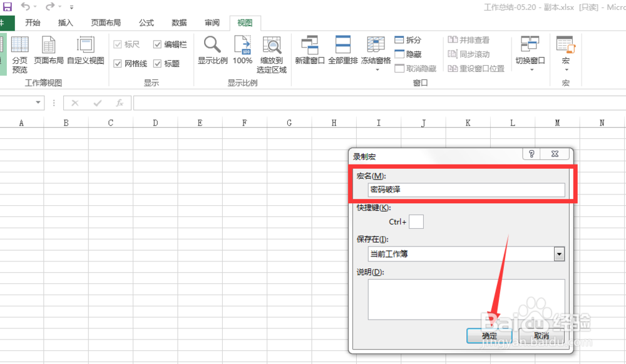The height and width of the screenshot is (364, 626).
Task: Click inside the formula bar input
Action: pyautogui.click(x=379, y=103)
